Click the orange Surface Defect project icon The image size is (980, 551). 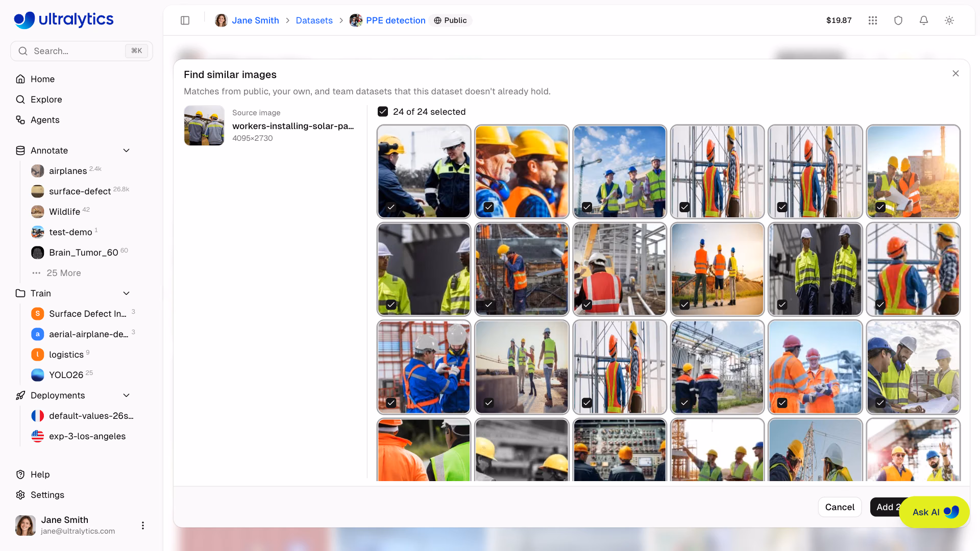tap(38, 314)
